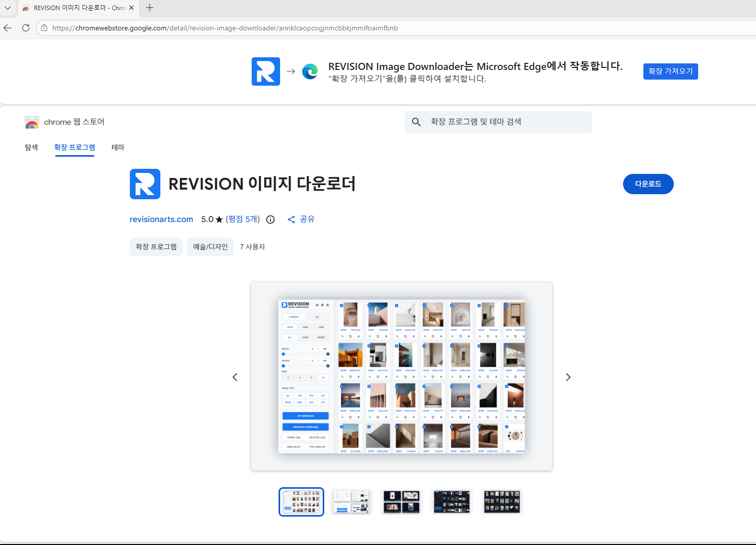Click the blue 다운로드 button
The width and height of the screenshot is (756, 545).
click(x=648, y=184)
